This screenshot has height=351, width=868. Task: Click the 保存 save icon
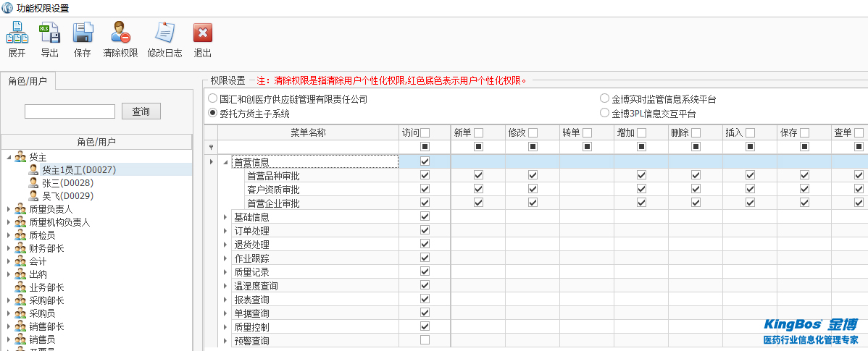click(x=83, y=33)
